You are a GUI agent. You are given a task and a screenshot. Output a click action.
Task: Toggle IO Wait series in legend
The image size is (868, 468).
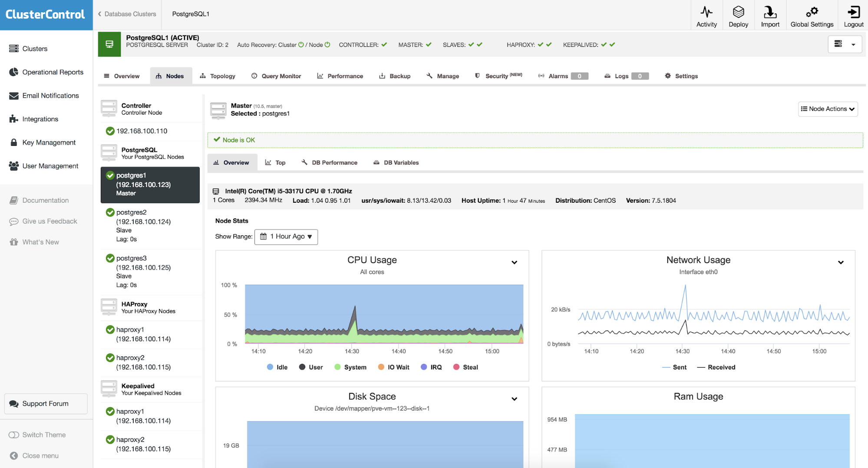394,367
